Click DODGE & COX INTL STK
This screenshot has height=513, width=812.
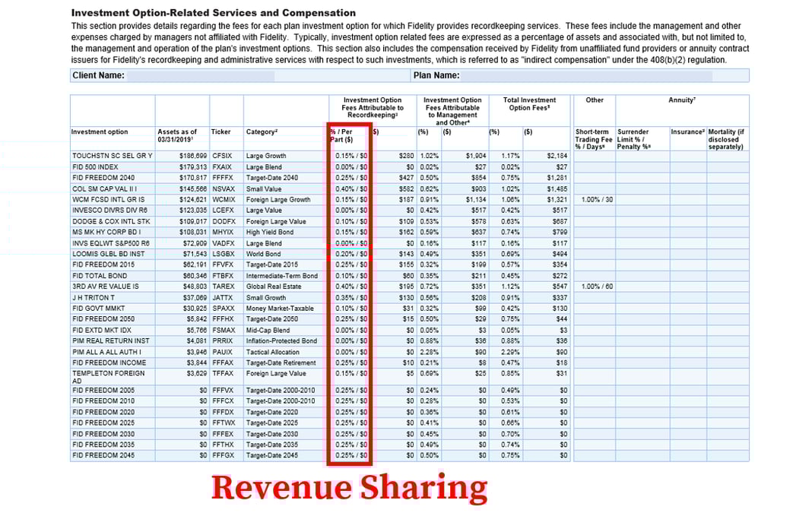point(109,222)
